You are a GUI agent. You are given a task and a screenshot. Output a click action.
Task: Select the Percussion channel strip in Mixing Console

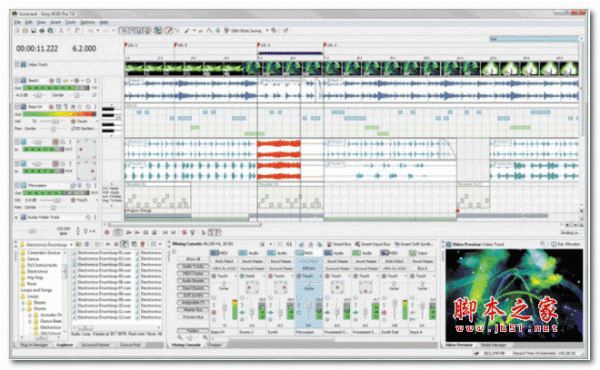308,293
